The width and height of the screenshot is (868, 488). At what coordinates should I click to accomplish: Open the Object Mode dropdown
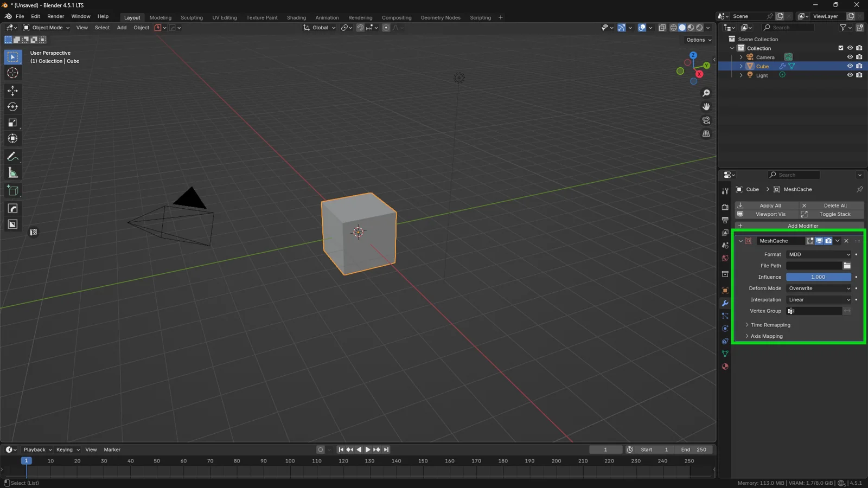(47, 28)
